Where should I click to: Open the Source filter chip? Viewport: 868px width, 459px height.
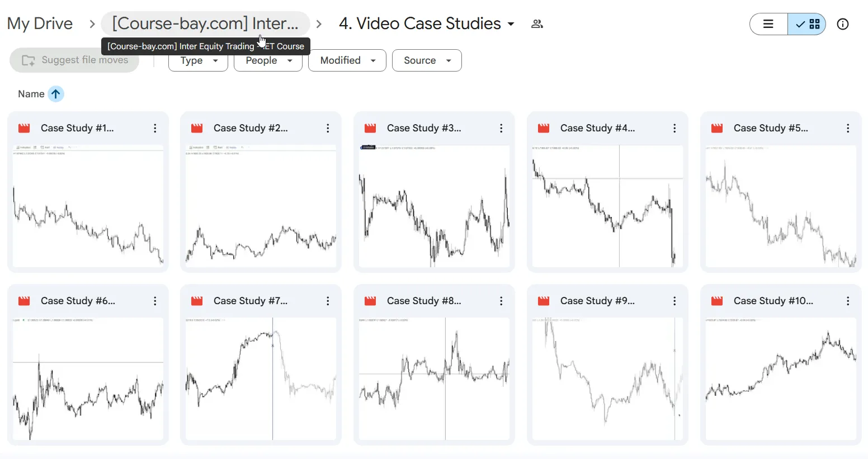[x=427, y=60]
